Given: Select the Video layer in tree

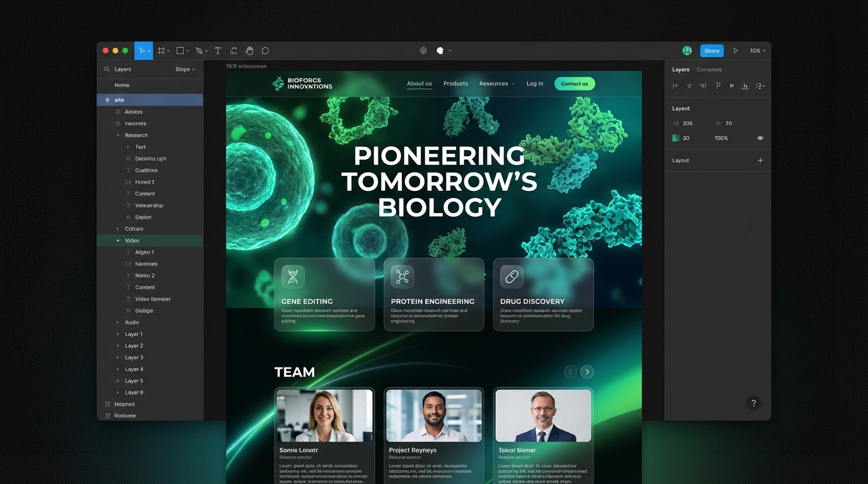Looking at the screenshot, I should (x=132, y=241).
